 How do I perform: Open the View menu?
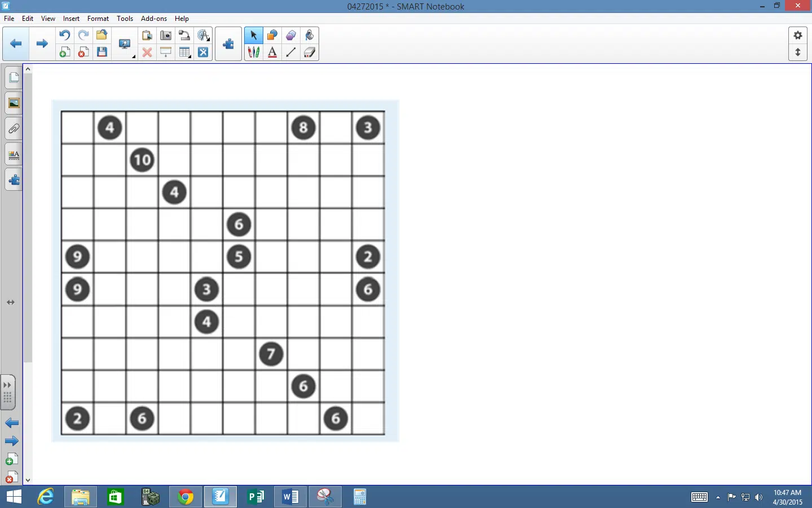tap(48, 19)
